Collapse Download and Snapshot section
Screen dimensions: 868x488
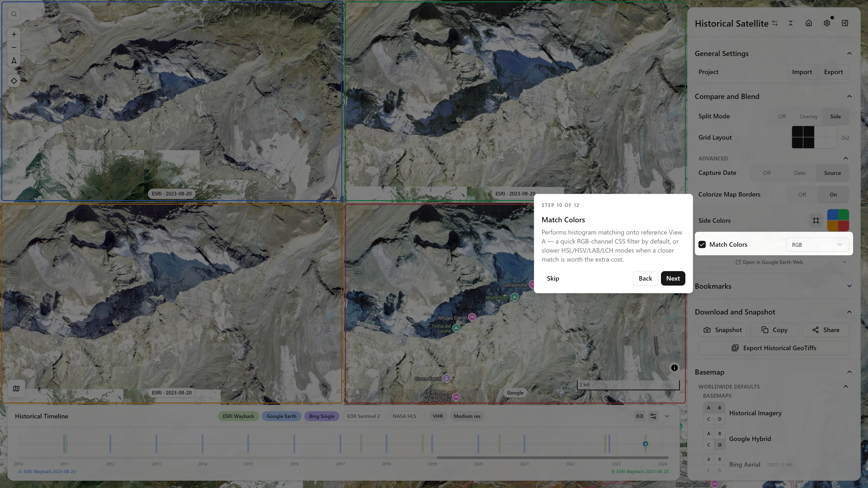849,312
